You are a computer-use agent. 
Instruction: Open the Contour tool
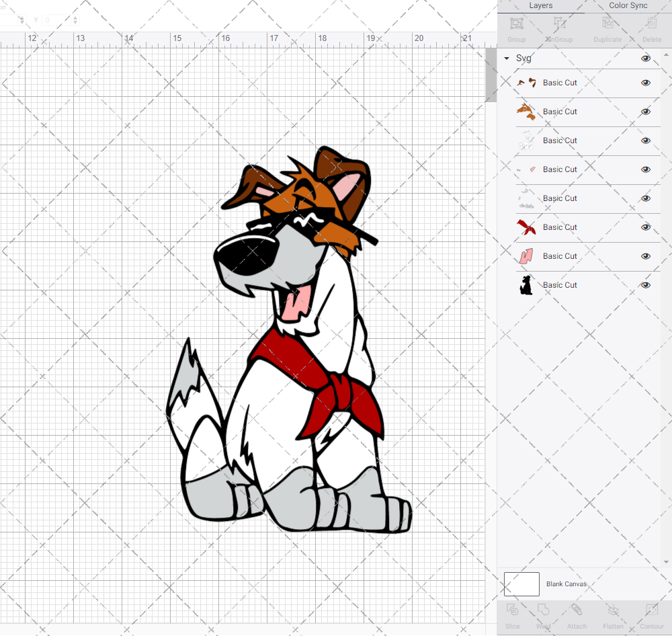pos(651,610)
